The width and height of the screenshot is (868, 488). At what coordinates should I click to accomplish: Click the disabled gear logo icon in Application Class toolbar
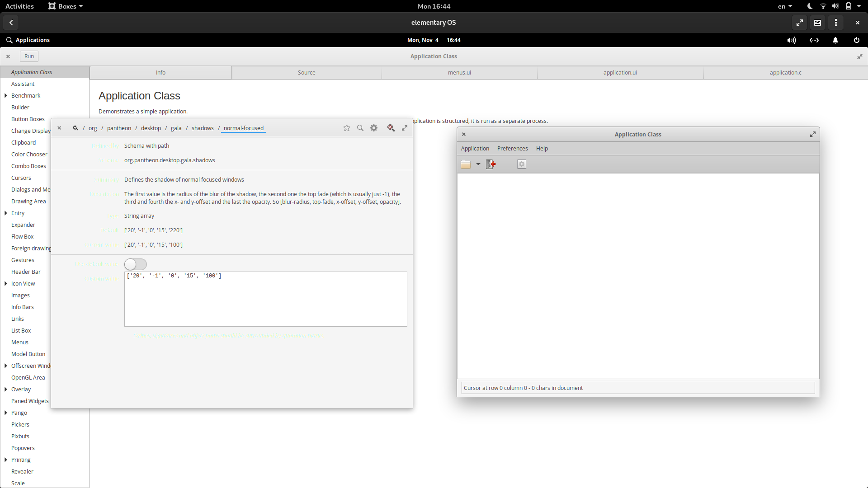[522, 164]
